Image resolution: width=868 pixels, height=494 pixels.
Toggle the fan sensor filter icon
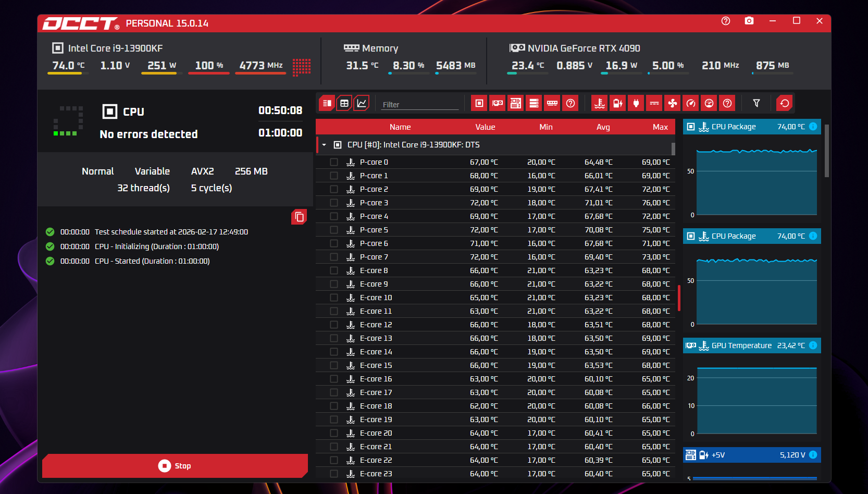673,103
